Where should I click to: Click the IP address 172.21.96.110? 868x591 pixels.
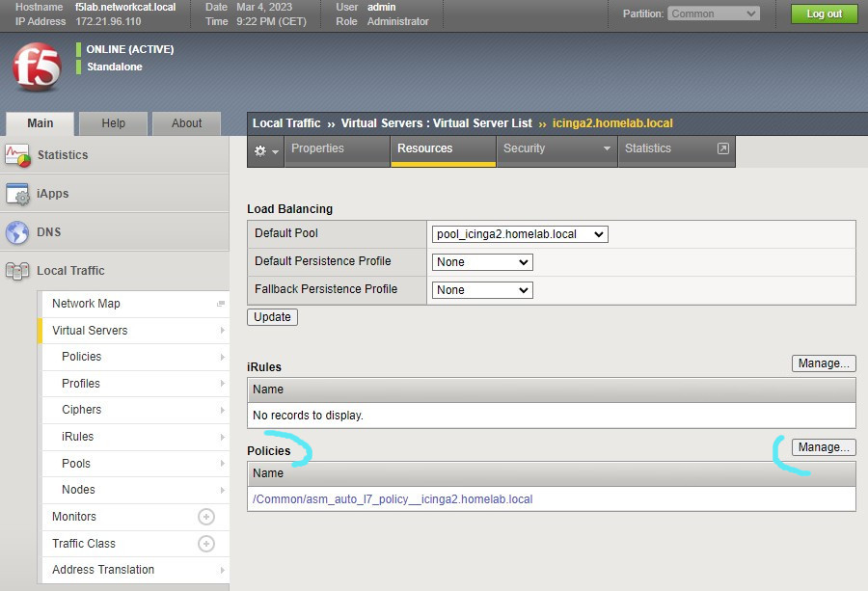tap(108, 21)
